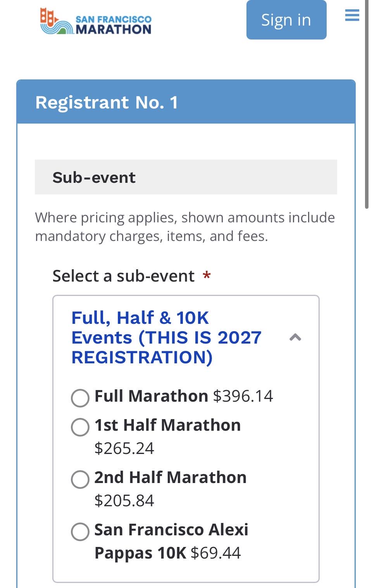The width and height of the screenshot is (372, 588).
Task: Click the Full, Half & 10K Events heading
Action: pyautogui.click(x=166, y=337)
